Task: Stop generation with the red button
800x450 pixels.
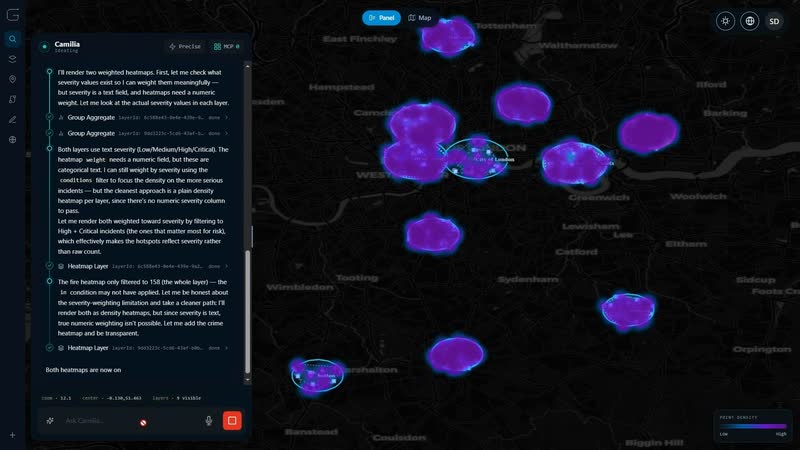Action: click(x=232, y=421)
